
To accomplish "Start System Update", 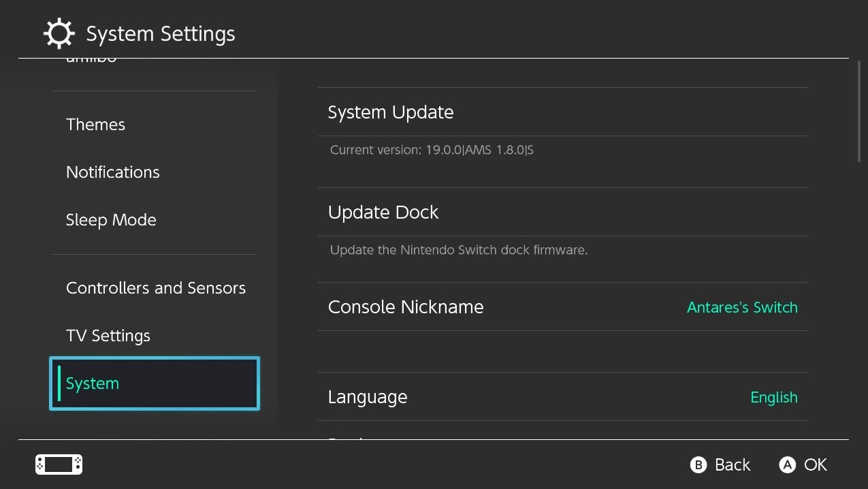I will 391,112.
